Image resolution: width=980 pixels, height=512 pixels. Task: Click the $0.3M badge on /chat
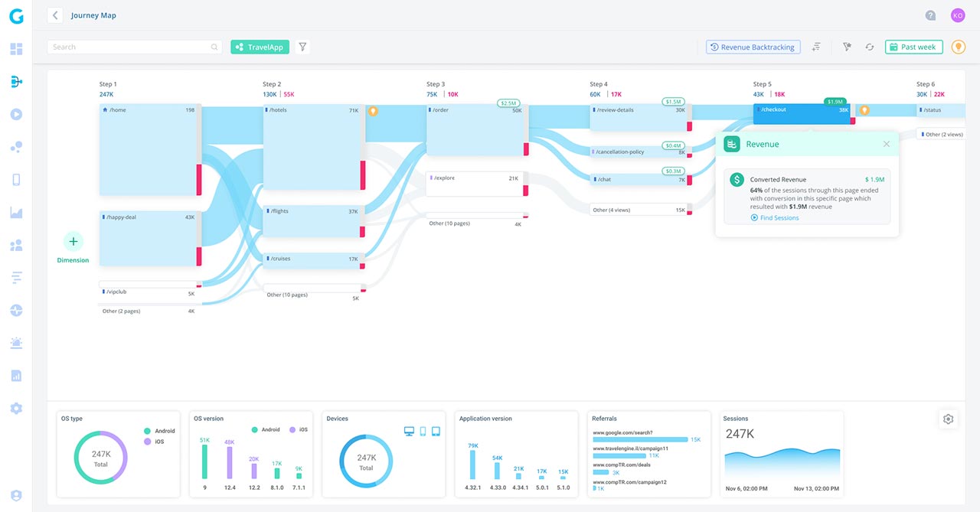click(673, 171)
